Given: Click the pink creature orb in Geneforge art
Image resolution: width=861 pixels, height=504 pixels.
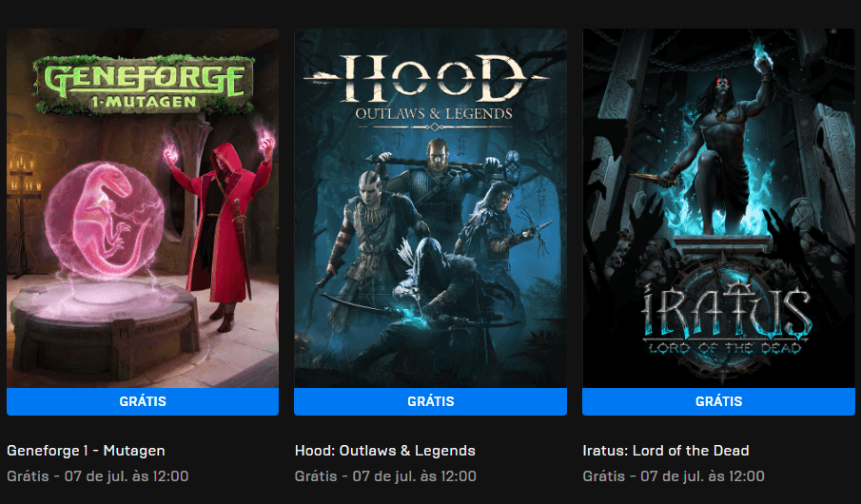Looking at the screenshot, I should (105, 221).
